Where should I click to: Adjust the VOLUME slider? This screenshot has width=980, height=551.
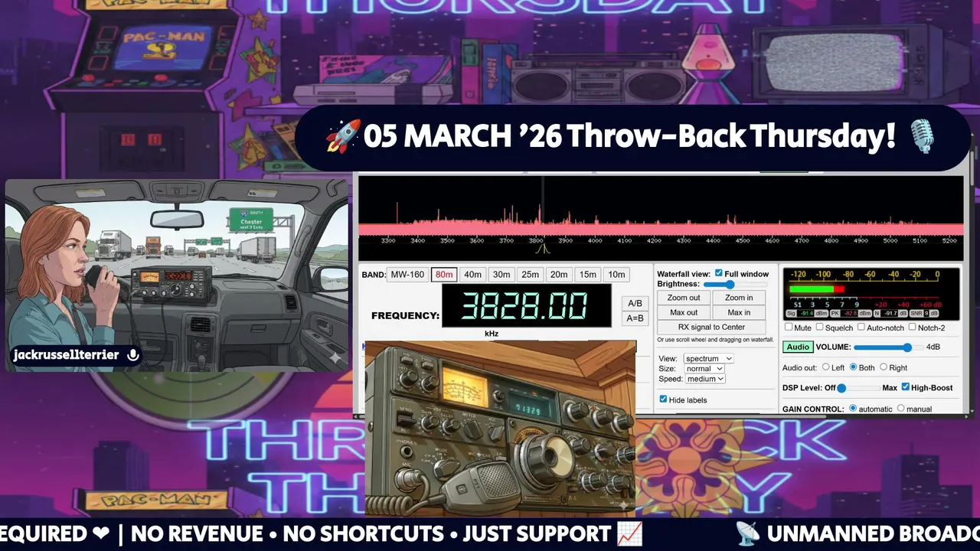[x=887, y=347]
